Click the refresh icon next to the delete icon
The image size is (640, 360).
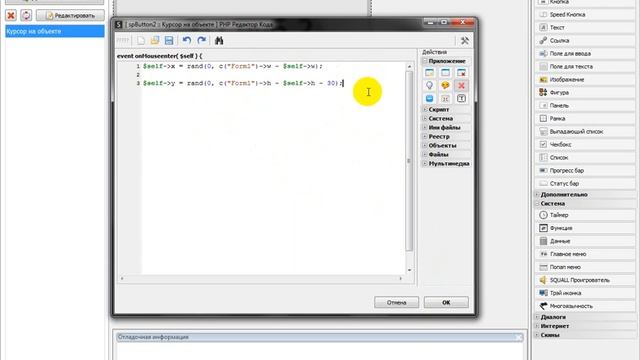[x=26, y=16]
